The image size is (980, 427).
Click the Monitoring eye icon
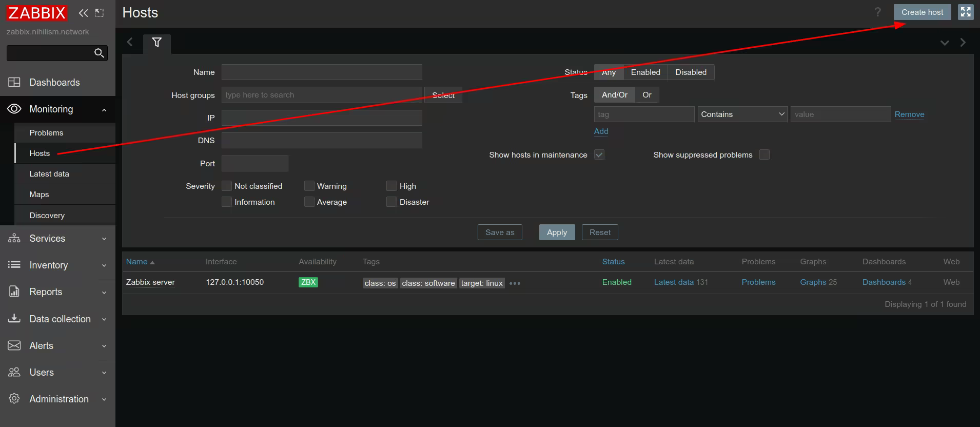(14, 109)
